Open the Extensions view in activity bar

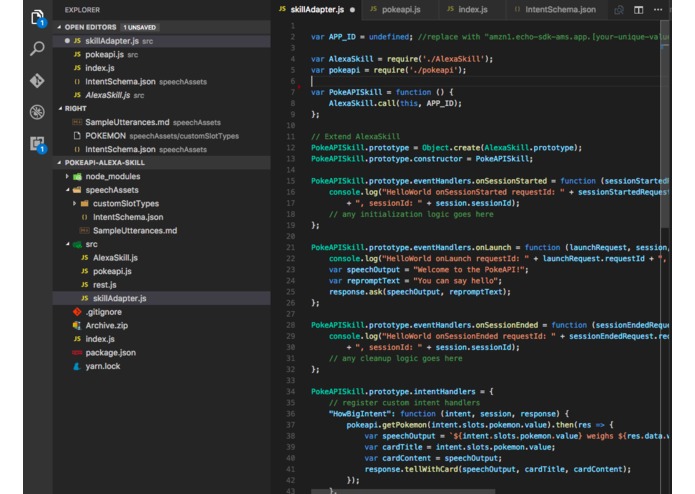pyautogui.click(x=38, y=144)
